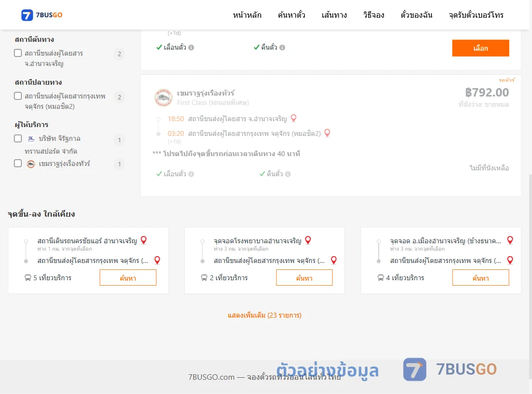Open the ค้นหาตั๋ว menu item
532x394 pixels.
click(292, 15)
